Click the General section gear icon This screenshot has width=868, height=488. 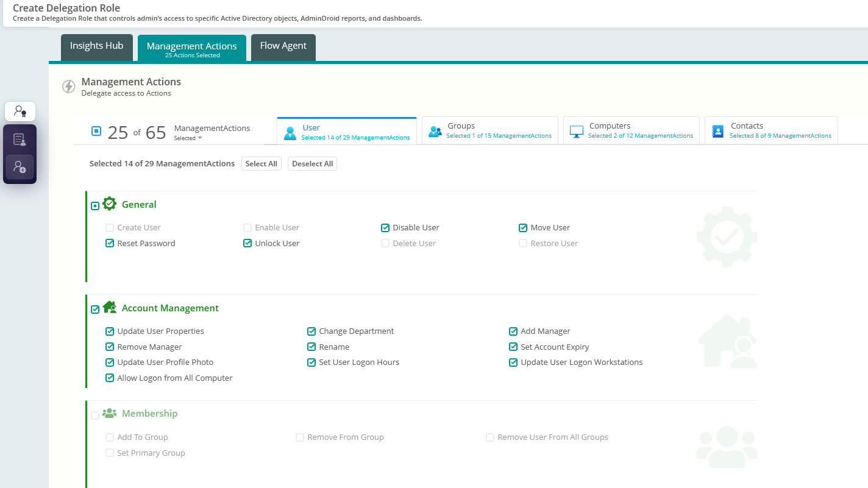(110, 203)
